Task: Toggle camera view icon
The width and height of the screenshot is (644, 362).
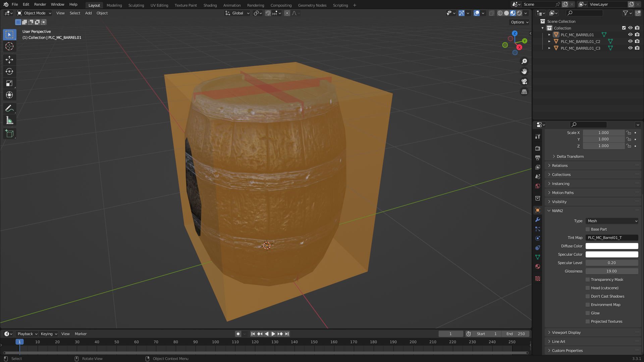Action: pos(524,81)
